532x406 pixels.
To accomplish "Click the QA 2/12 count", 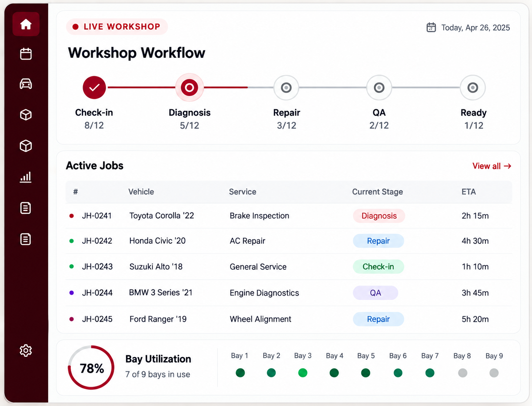I will 379,126.
